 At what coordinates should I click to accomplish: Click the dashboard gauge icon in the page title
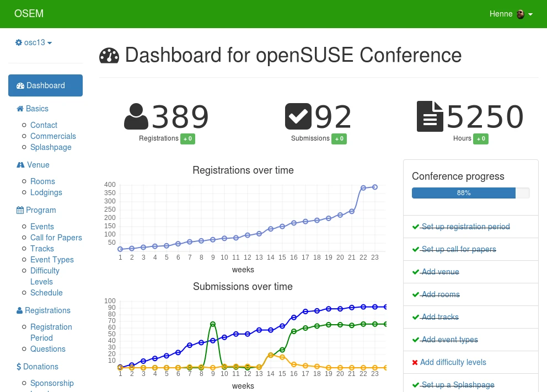coord(109,56)
